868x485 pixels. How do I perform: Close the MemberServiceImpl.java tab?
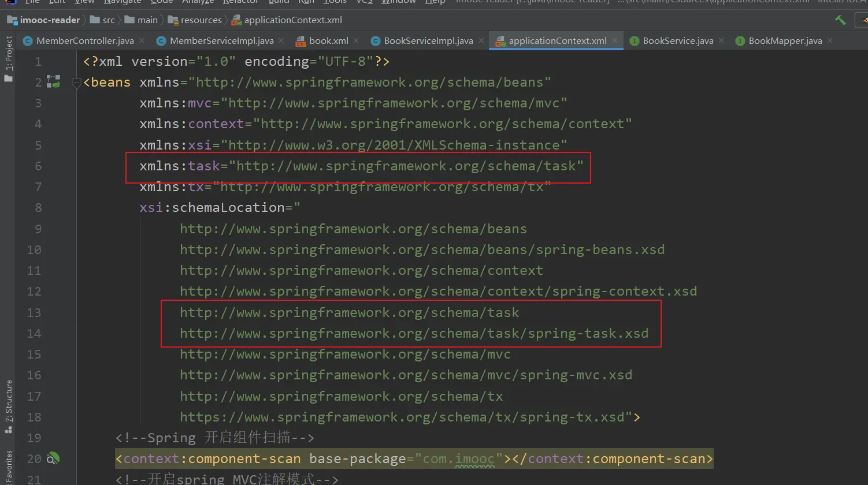coord(281,40)
